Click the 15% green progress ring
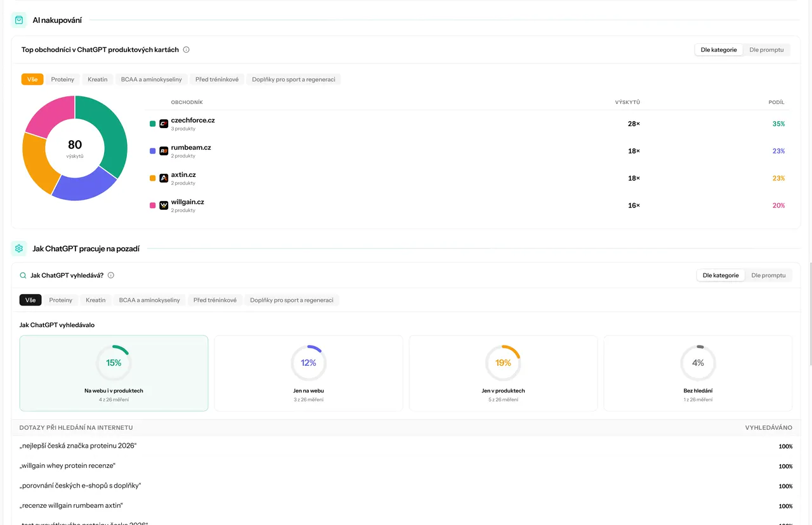This screenshot has height=525, width=812. tap(114, 363)
